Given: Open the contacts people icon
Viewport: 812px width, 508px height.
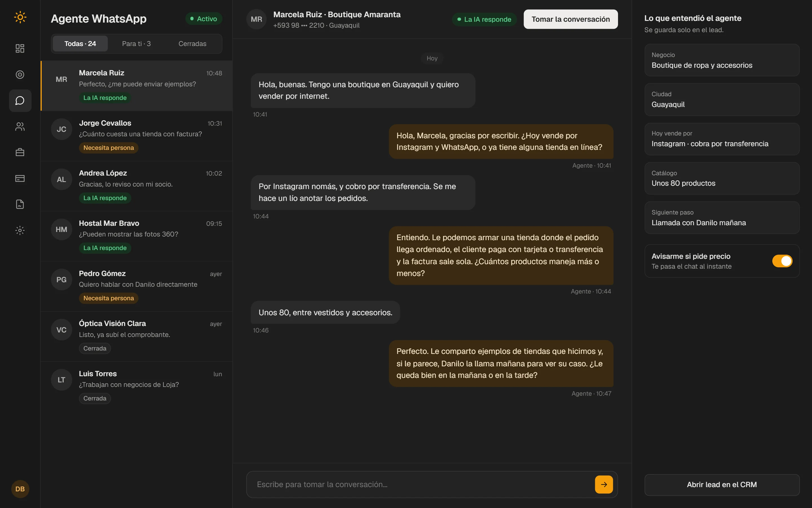Looking at the screenshot, I should coord(20,126).
